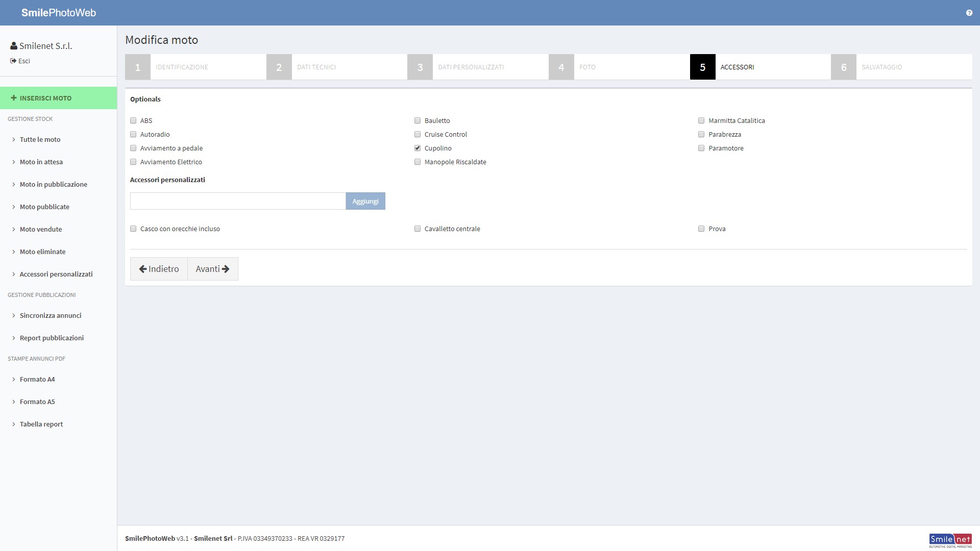Click the help question mark icon
Image resolution: width=980 pixels, height=551 pixels.
[969, 13]
